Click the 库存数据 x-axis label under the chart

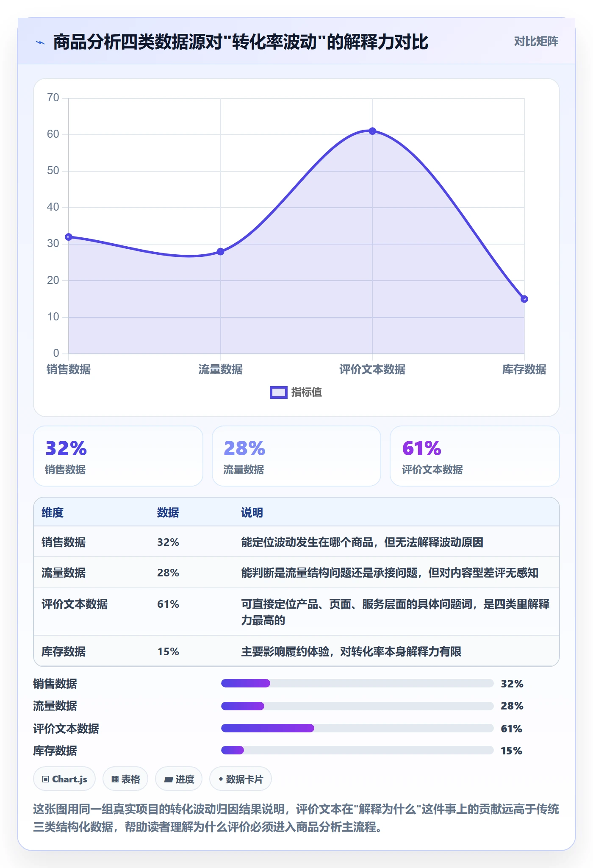(x=524, y=370)
